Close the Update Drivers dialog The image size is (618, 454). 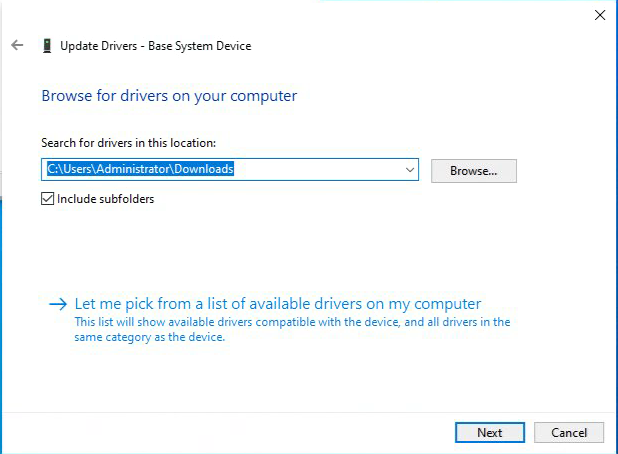[600, 15]
